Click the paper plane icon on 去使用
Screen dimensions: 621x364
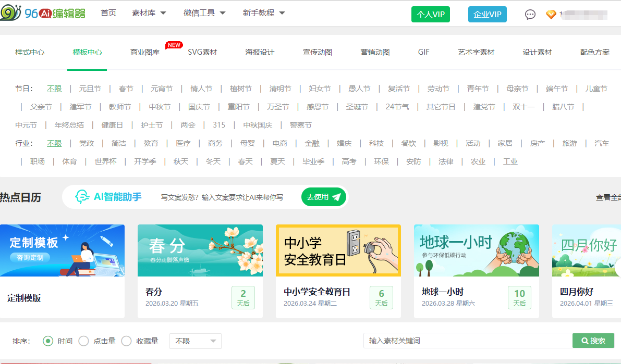click(x=336, y=197)
